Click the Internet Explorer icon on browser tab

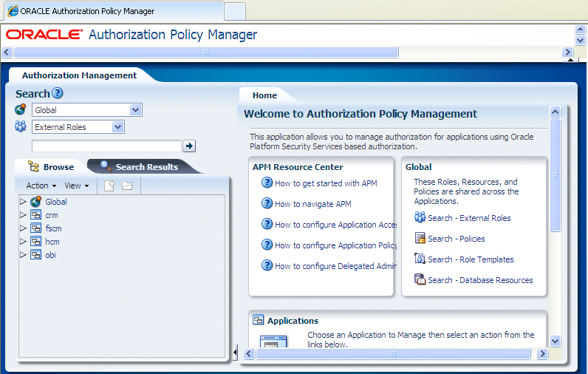13,11
